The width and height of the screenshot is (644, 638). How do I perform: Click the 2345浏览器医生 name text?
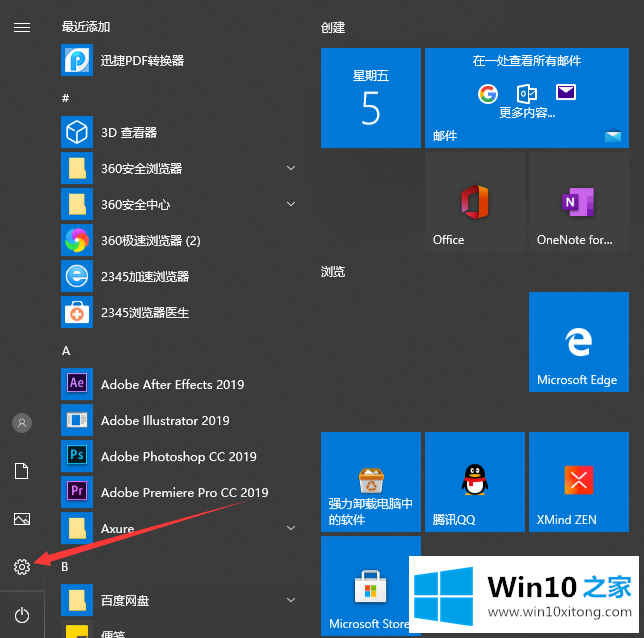click(145, 312)
